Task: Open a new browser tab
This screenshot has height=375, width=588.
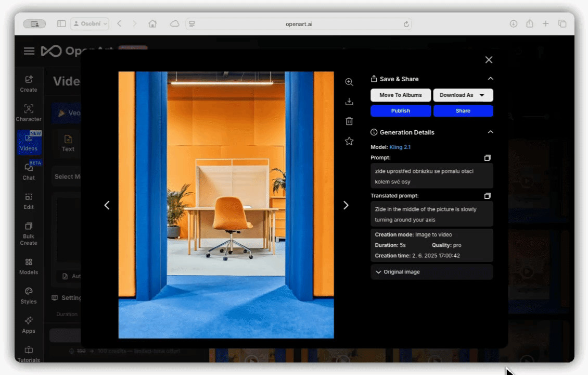Action: point(546,23)
